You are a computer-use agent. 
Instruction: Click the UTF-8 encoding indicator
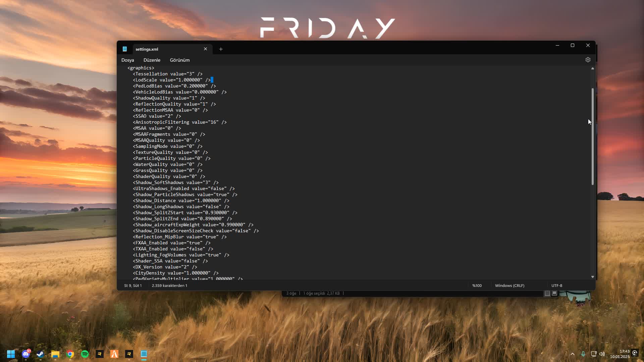click(557, 286)
